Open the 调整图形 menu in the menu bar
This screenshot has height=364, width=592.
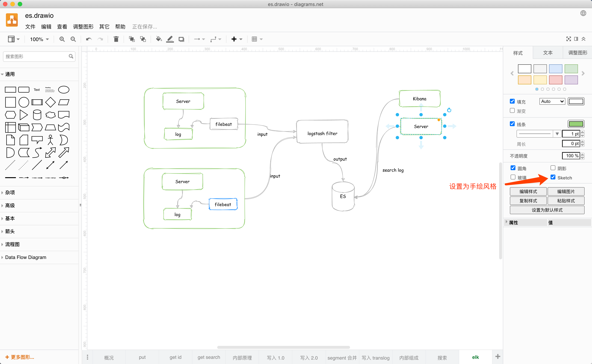pos(83,26)
